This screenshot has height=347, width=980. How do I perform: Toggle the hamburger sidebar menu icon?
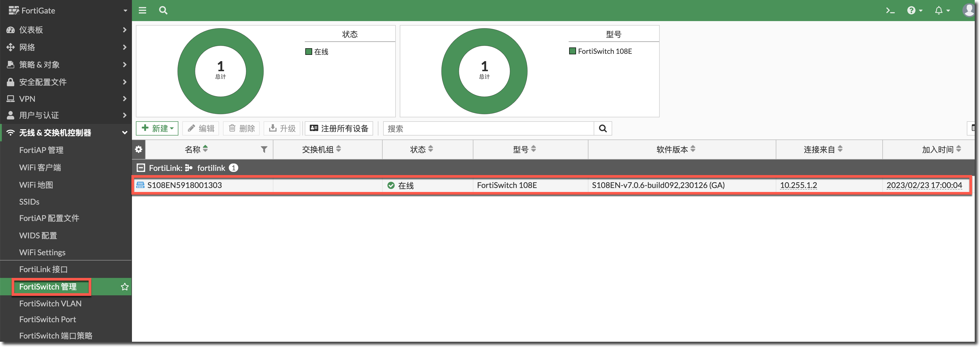pos(142,11)
